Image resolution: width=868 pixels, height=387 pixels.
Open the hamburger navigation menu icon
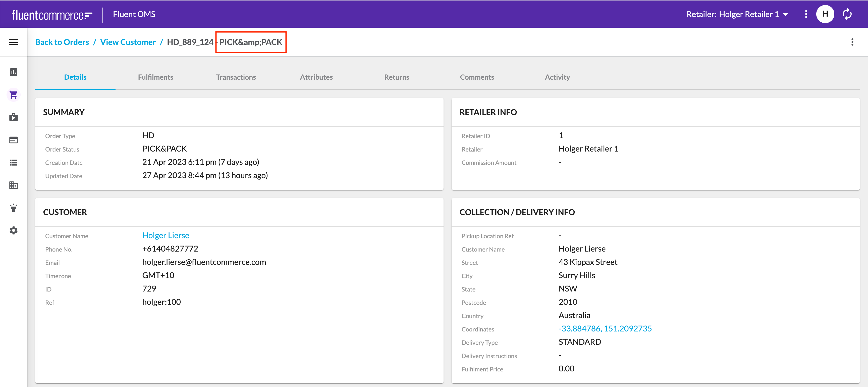coord(14,42)
